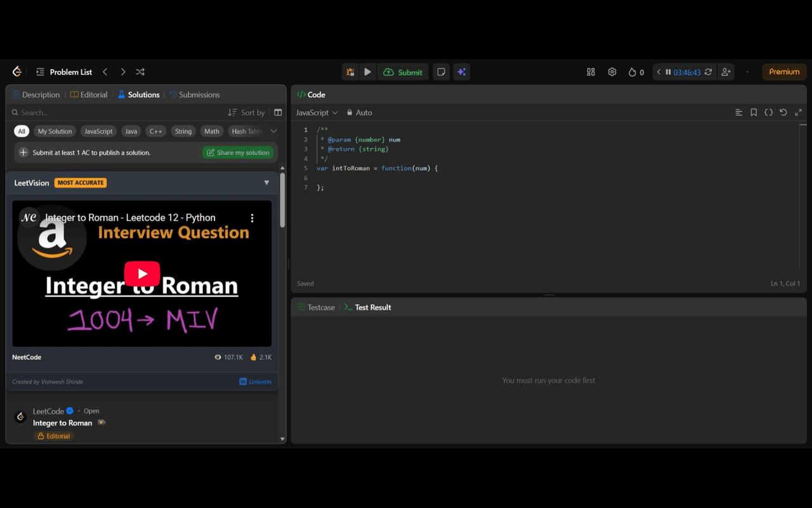Viewport: 812px width, 508px height.
Task: Select the Solutions tab
Action: 139,95
